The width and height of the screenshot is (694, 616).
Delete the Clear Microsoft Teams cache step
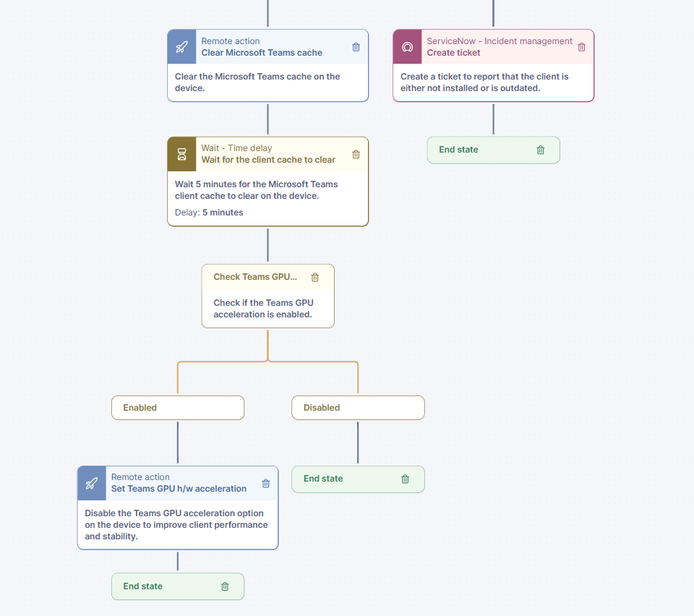pyautogui.click(x=356, y=47)
